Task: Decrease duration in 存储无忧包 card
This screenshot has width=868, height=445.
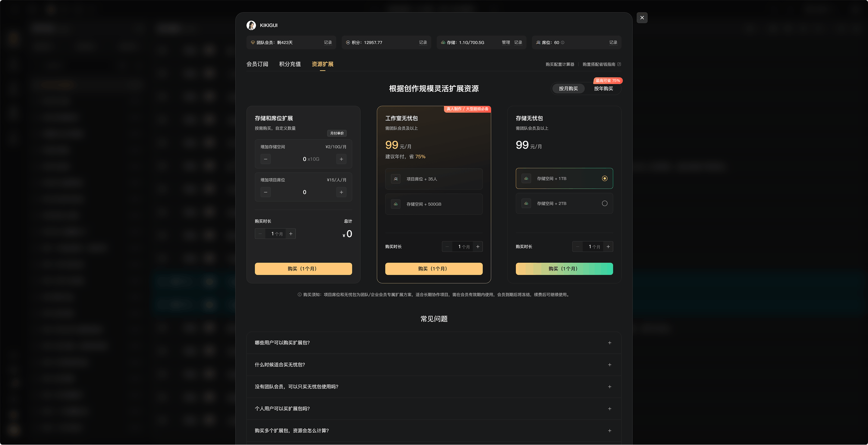Action: [x=577, y=246]
